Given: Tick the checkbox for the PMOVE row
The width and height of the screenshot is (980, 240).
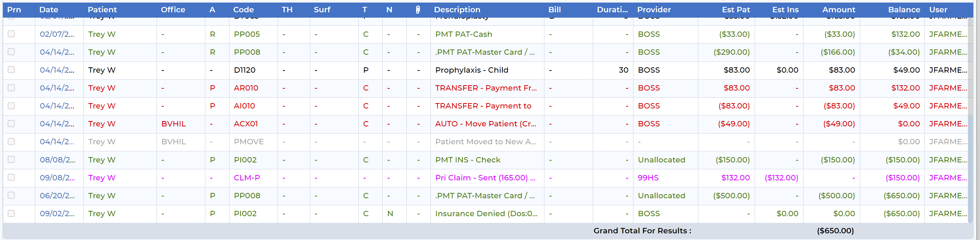Looking at the screenshot, I should pyautogui.click(x=11, y=142).
